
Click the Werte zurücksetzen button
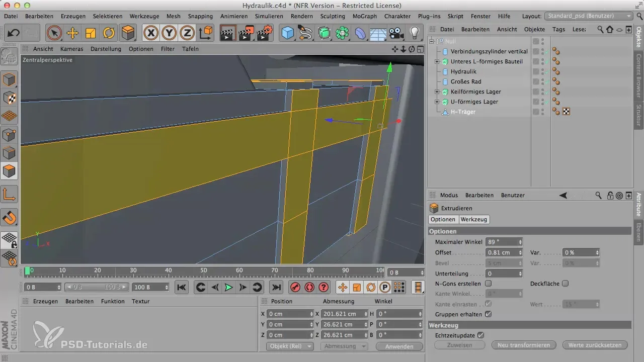point(595,345)
